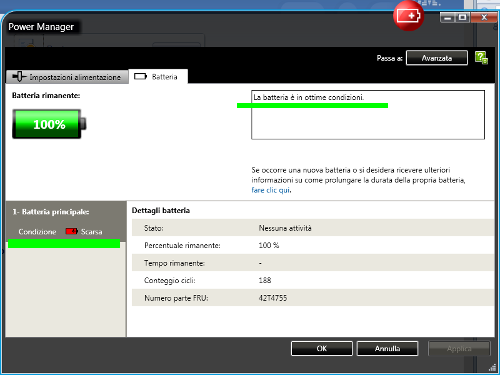Image resolution: width=500 pixels, height=375 pixels.
Task: Click the Applica button
Action: tap(459, 348)
